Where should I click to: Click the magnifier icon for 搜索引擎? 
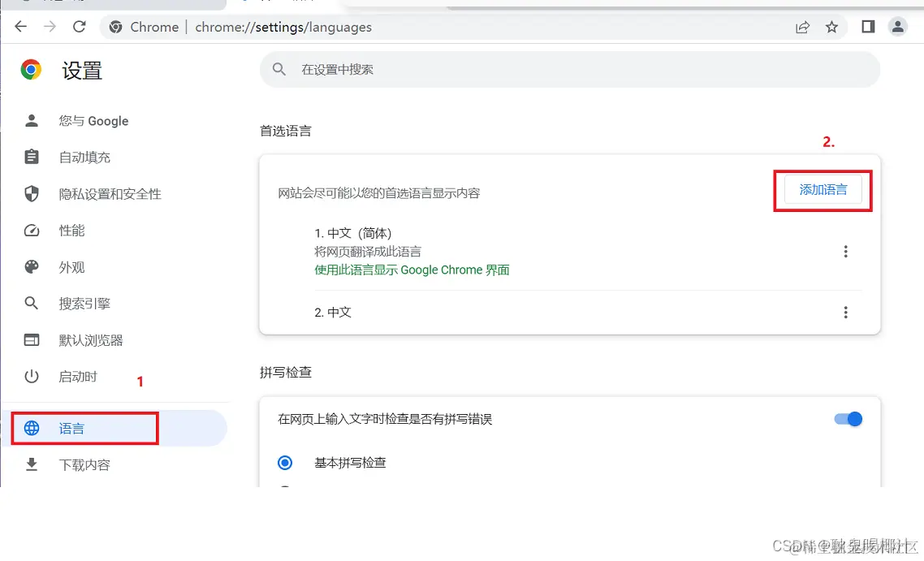pos(32,304)
